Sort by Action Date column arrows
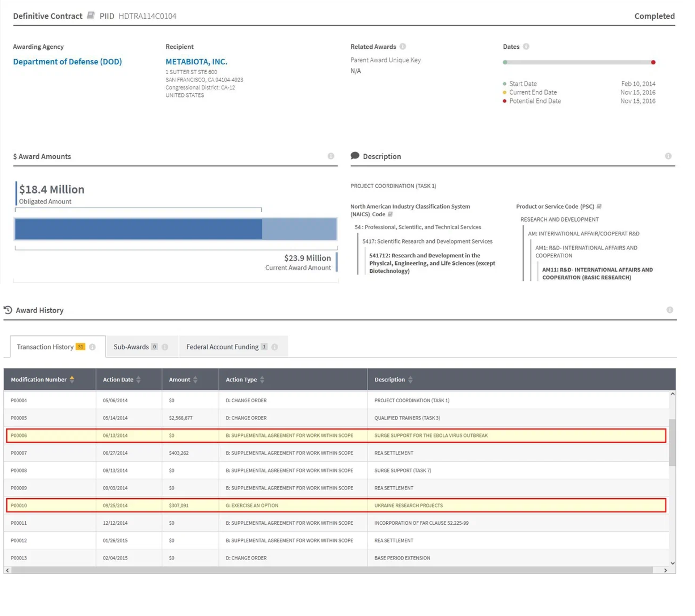The width and height of the screenshot is (695, 616). pos(138,380)
